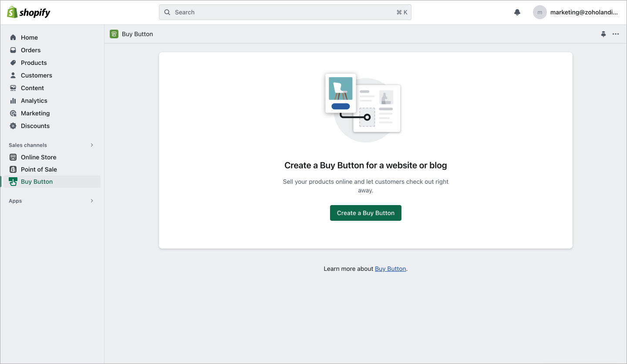Click the Orders inbox icon in the sidebar
The image size is (627, 364).
tap(13, 50)
